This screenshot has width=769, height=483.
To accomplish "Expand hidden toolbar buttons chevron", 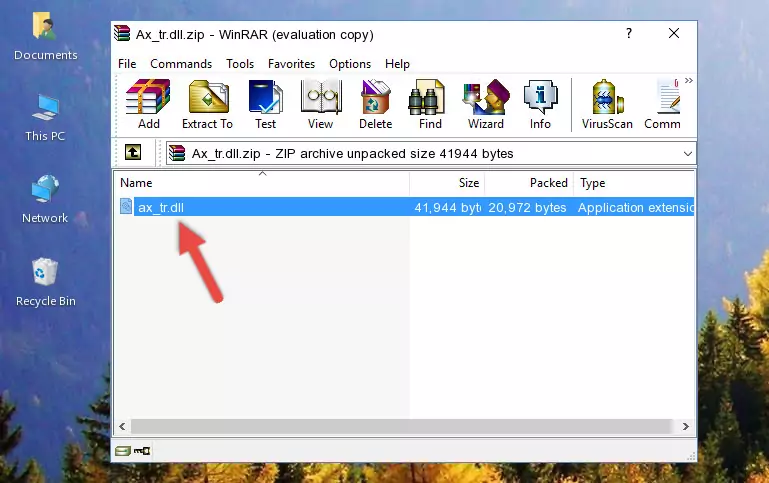I will pos(689,80).
